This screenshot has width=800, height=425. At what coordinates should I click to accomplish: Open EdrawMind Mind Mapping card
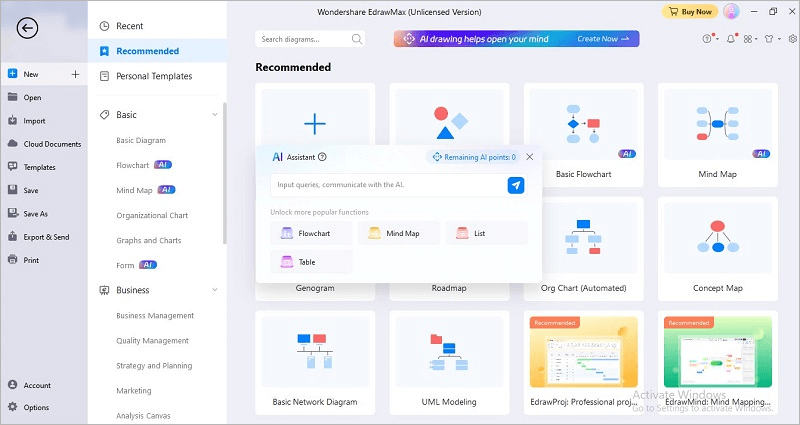[x=717, y=363]
